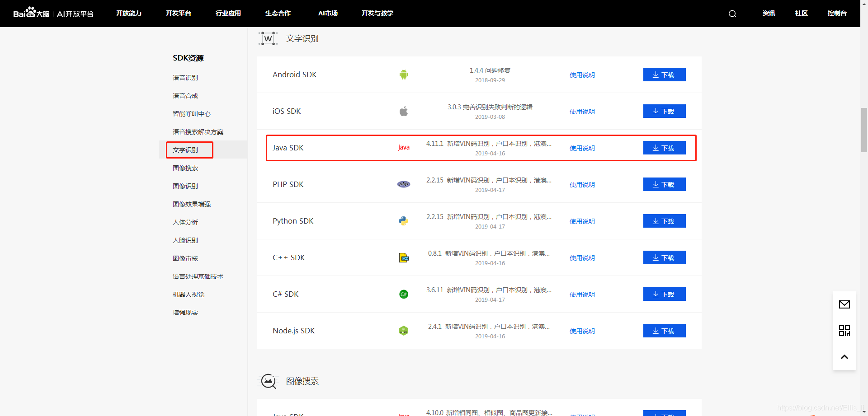Click the green C# icon in the C# SDK row
868x416 pixels.
[x=404, y=294]
